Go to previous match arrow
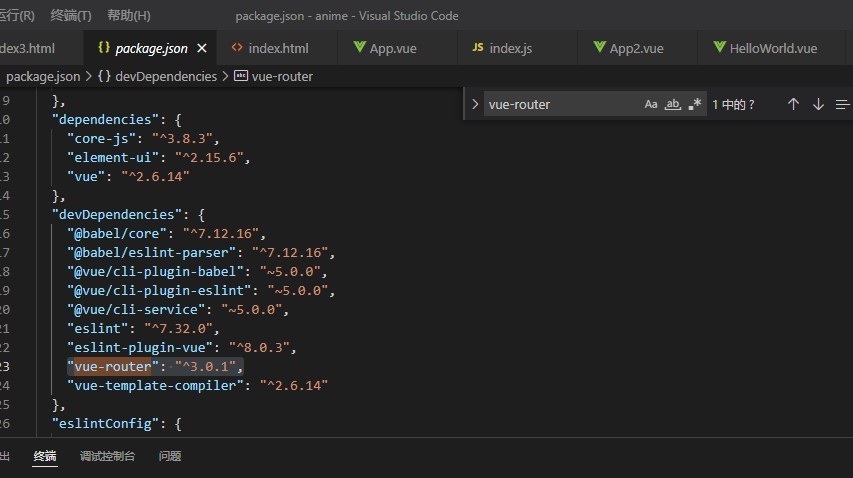 [x=793, y=104]
